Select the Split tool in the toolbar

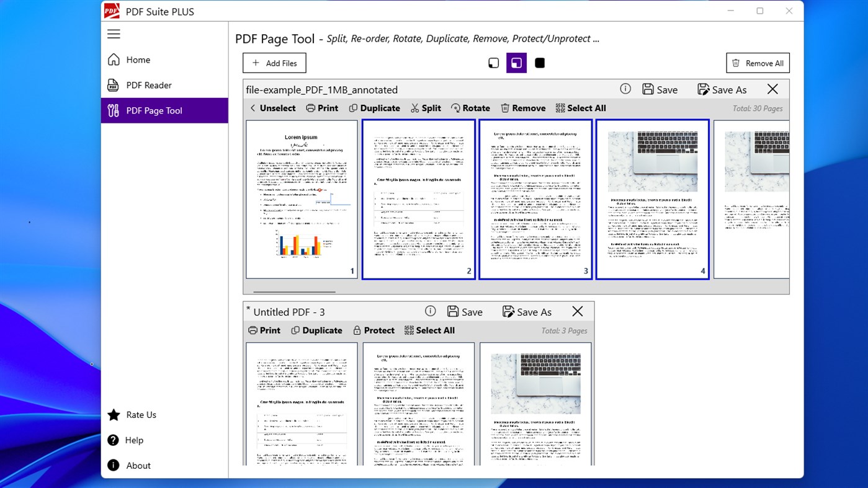point(426,108)
